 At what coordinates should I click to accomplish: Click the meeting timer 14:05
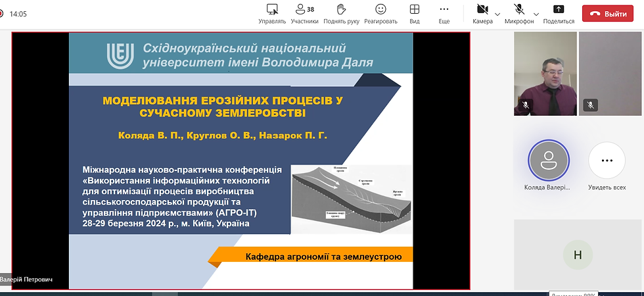tap(18, 14)
